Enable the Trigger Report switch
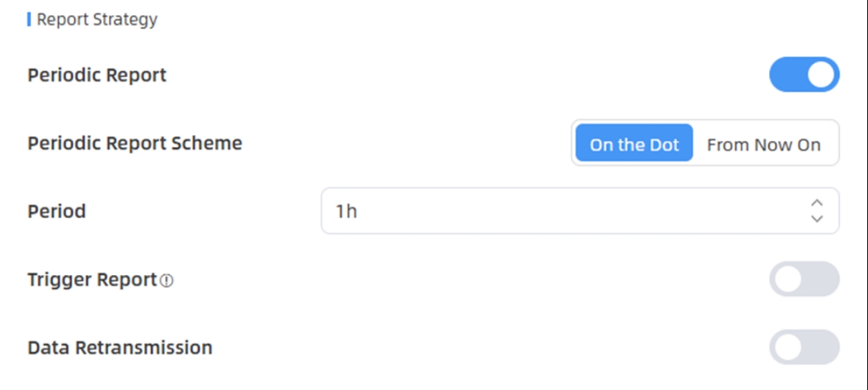The image size is (868, 390). pos(804,280)
